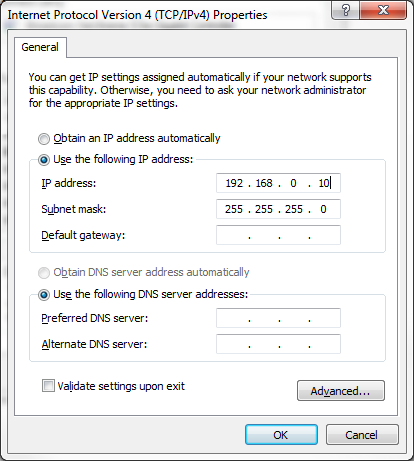Select Use the following DNS server addresses

point(44,295)
